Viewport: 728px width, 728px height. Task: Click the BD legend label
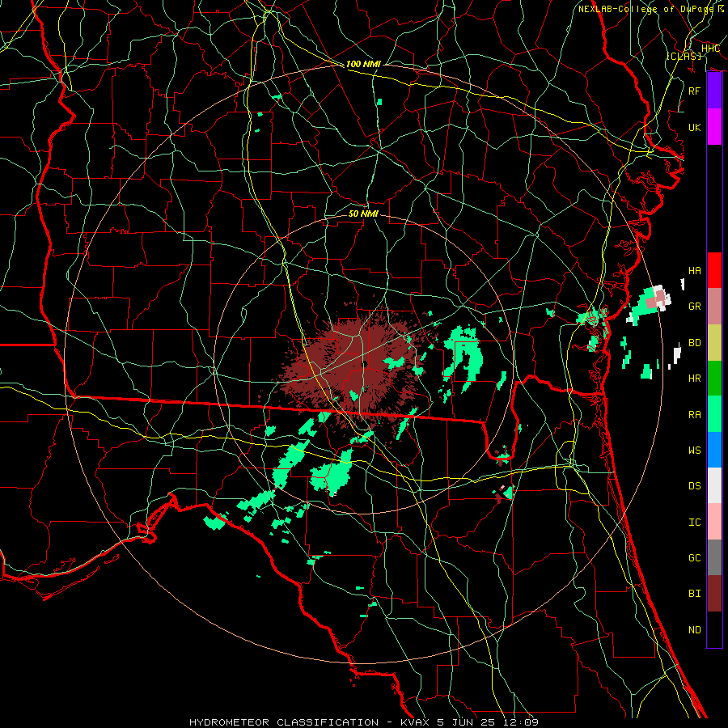tap(695, 343)
